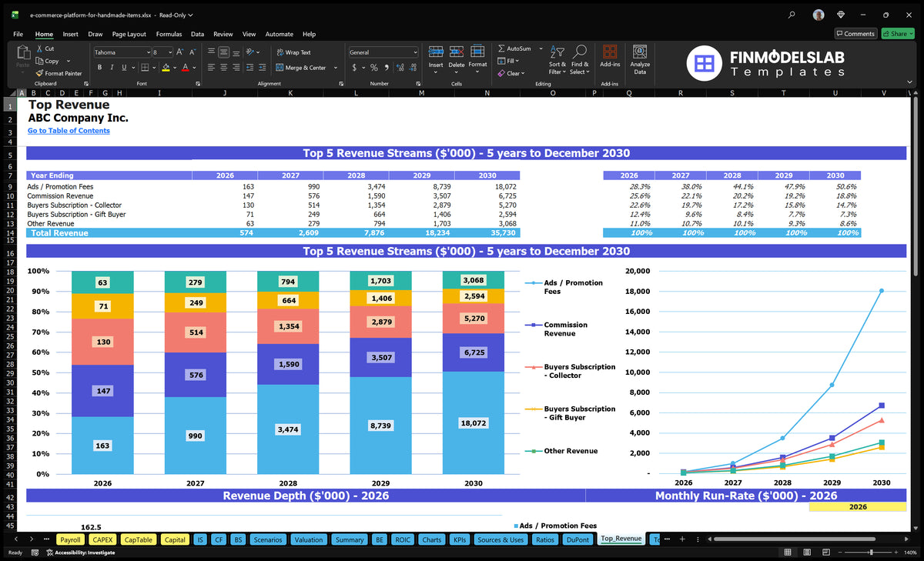Click the Paste clipboard icon
Viewport: 924px width, 561px height.
pyautogui.click(x=23, y=52)
